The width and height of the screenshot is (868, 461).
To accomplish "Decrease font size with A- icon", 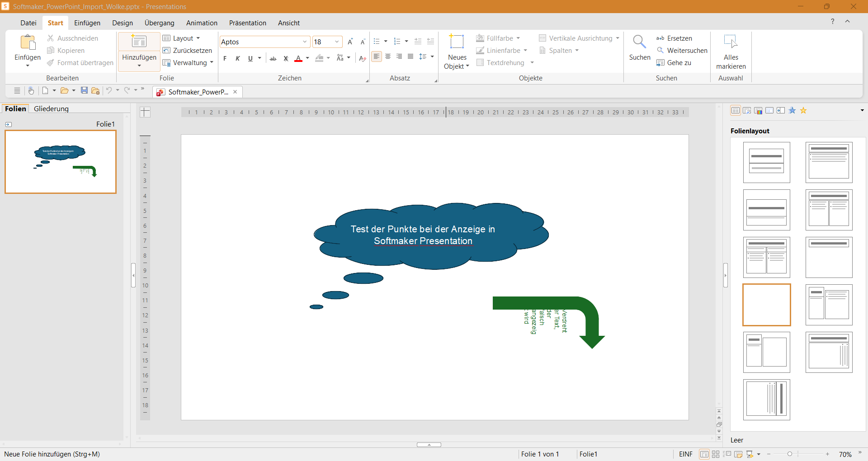I will pyautogui.click(x=363, y=42).
